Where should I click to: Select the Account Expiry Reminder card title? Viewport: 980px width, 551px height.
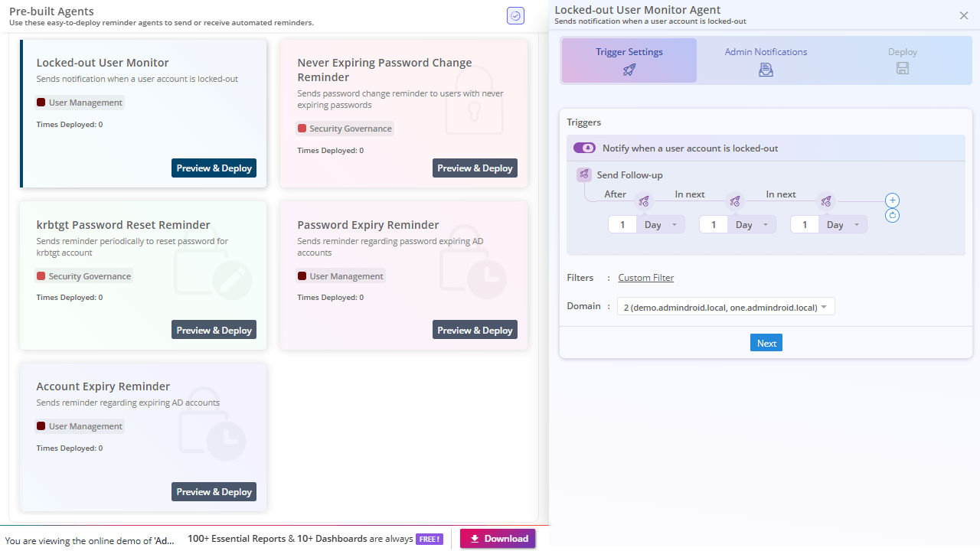point(103,386)
